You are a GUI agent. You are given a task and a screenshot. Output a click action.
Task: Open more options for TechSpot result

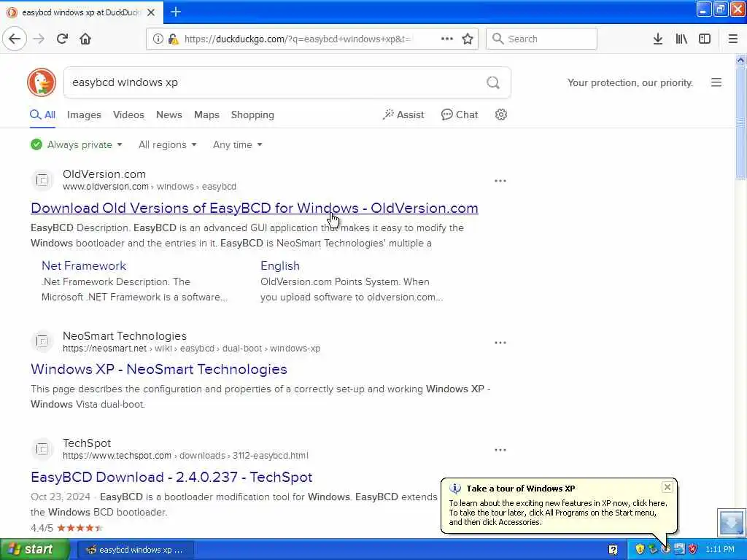500,450
